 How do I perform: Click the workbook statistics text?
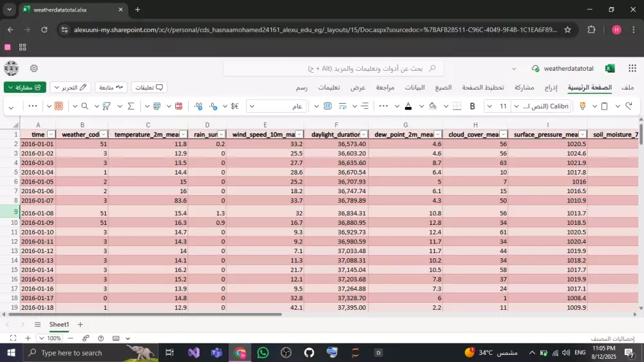click(x=612, y=339)
